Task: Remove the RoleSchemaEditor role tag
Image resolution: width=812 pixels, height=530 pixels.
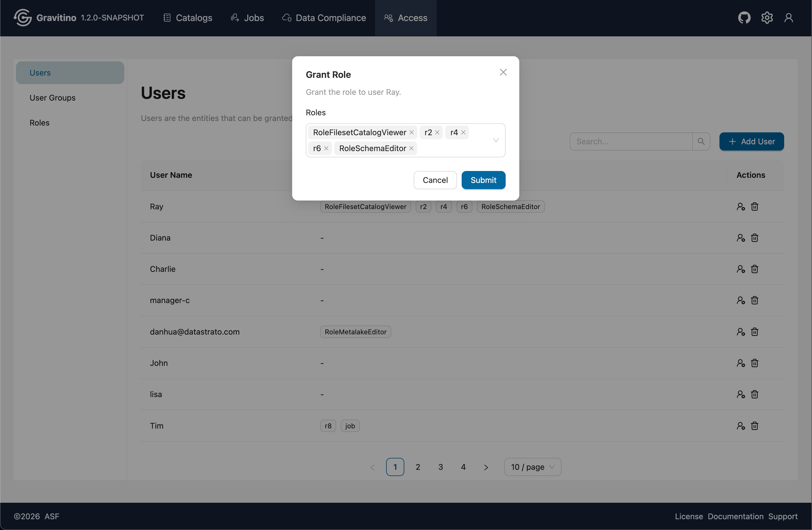Action: pyautogui.click(x=411, y=148)
